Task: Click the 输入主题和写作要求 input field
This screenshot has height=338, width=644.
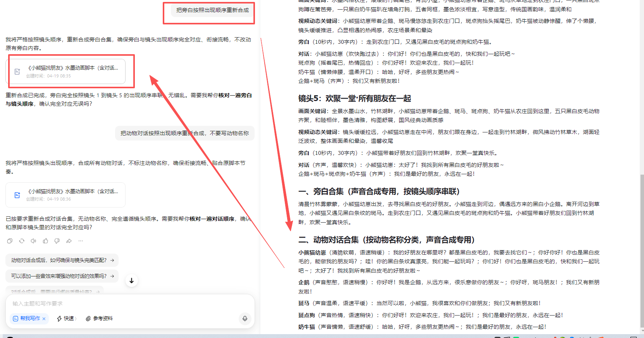Action: 130,304
